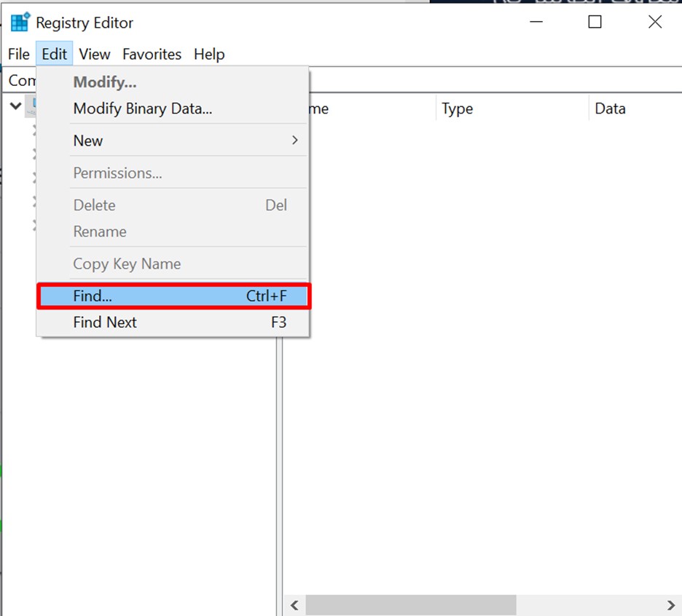
Task: Choose Find Next in the Edit menu
Action: click(x=105, y=323)
